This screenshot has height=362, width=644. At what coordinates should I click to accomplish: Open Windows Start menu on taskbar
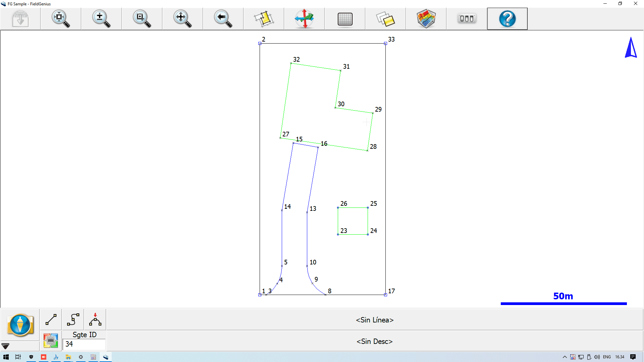tap(6, 357)
